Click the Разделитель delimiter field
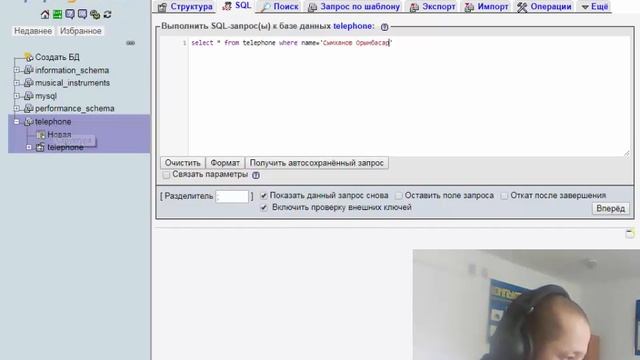This screenshot has width=640, height=360. coord(232,196)
